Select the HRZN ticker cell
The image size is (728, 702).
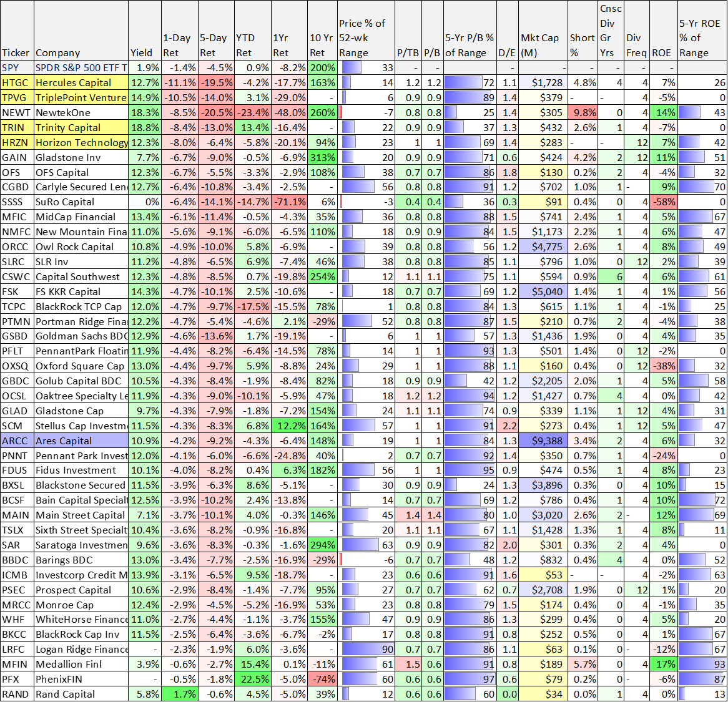click(x=17, y=142)
